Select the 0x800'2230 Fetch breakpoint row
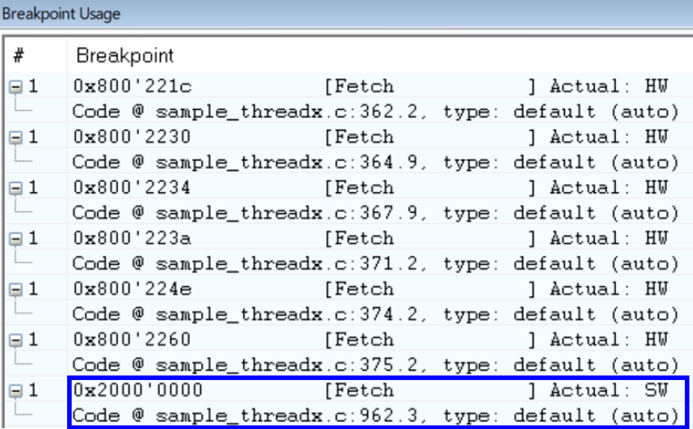The image size is (693, 429). pos(370,136)
